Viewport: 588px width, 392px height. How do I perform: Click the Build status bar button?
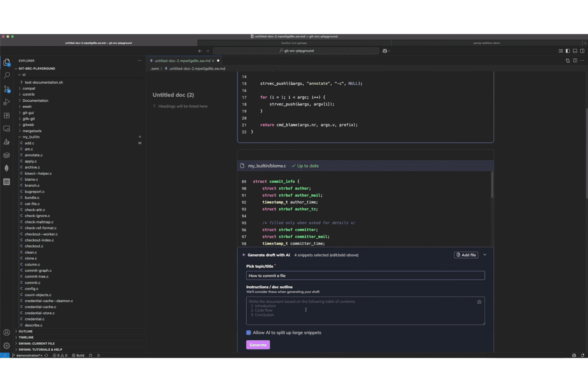click(x=78, y=355)
